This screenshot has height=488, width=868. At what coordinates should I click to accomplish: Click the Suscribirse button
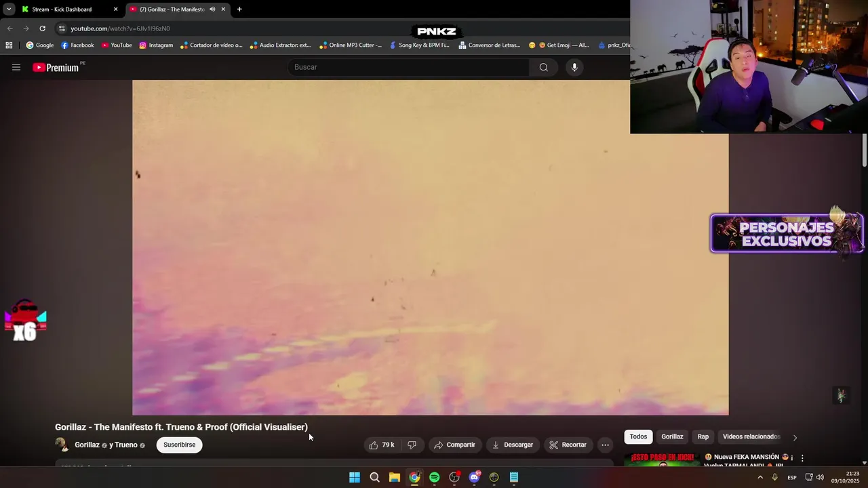[179, 445]
